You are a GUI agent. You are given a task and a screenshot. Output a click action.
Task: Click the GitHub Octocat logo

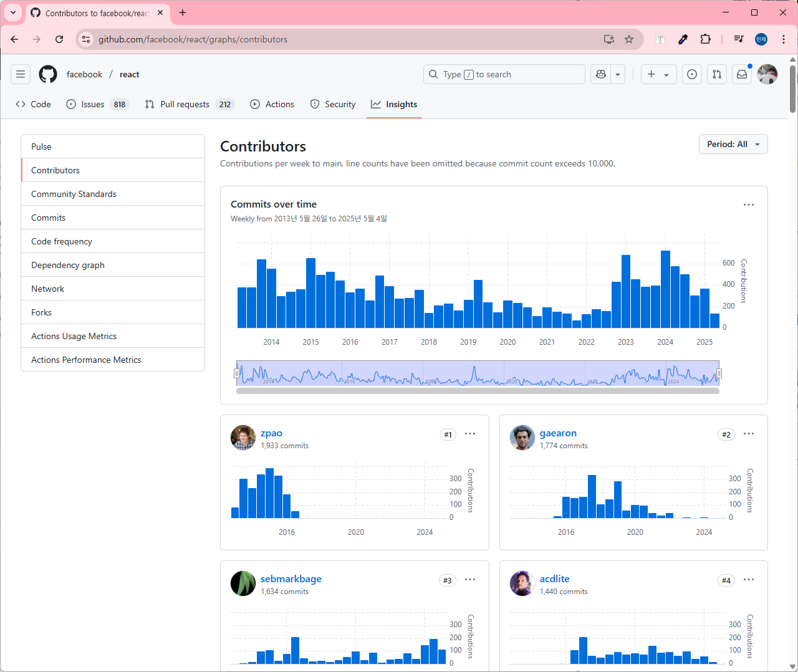(48, 74)
